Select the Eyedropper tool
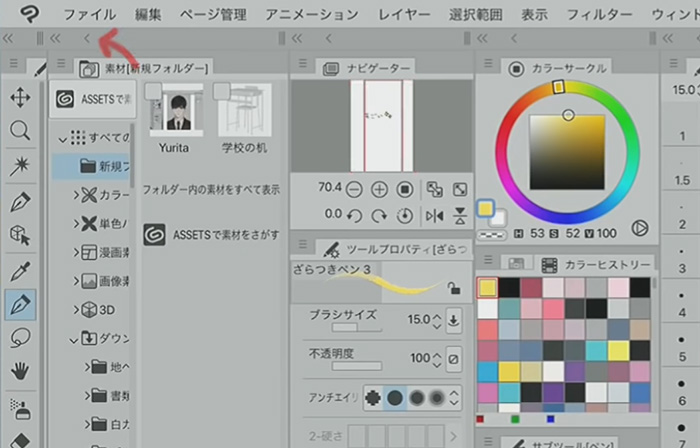The width and height of the screenshot is (700, 448). [x=19, y=270]
